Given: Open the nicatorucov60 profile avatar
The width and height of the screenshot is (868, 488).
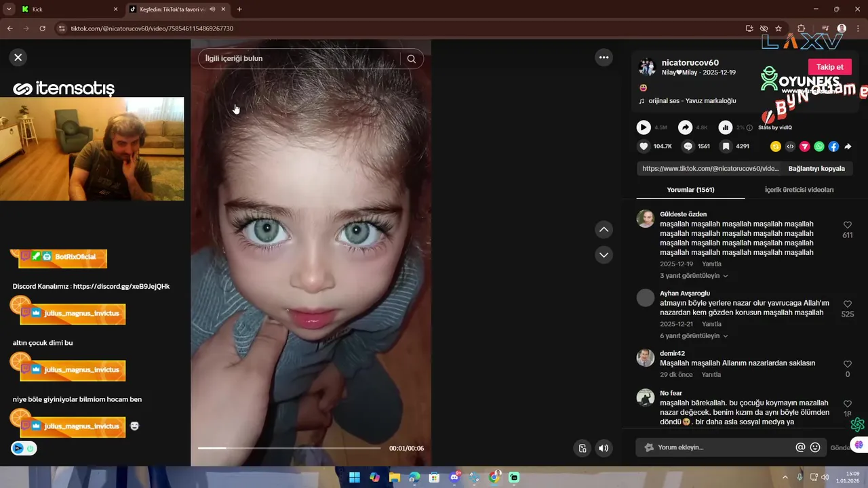Looking at the screenshot, I should (x=647, y=67).
